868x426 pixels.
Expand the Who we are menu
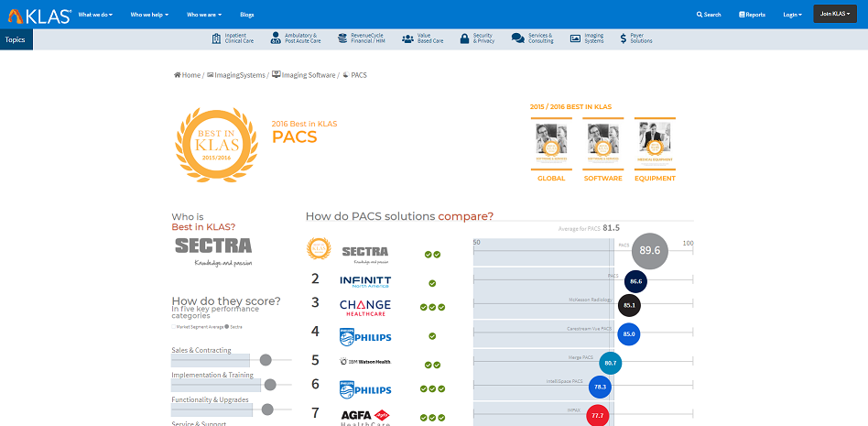(204, 15)
